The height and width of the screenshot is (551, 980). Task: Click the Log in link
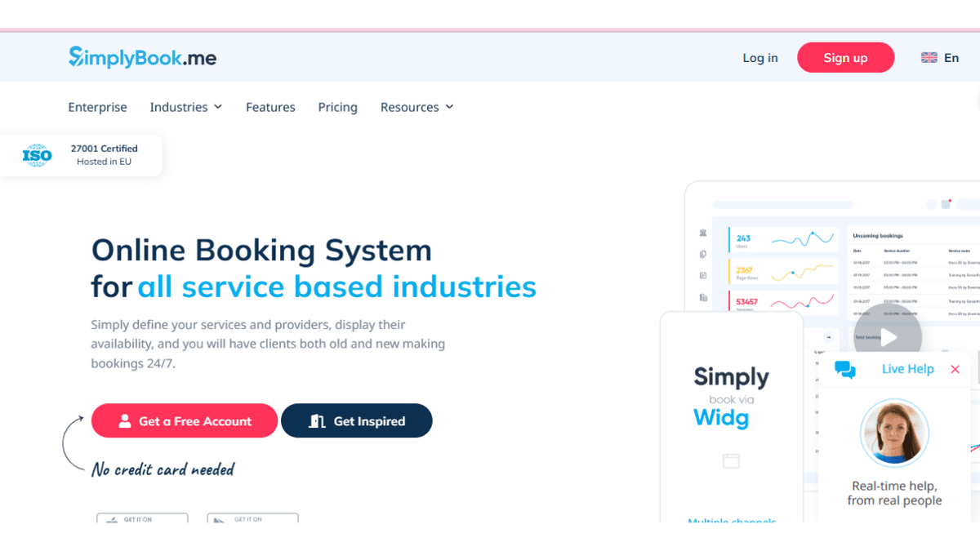point(760,58)
